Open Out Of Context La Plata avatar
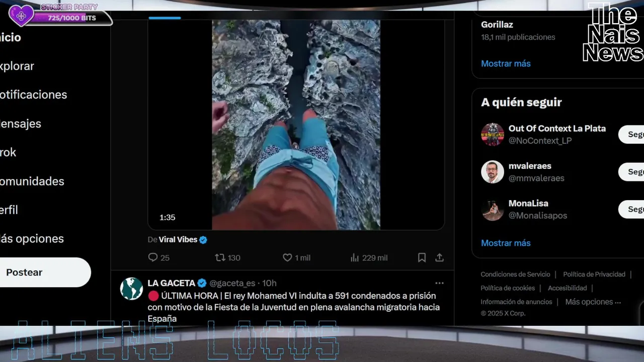This screenshot has width=644, height=362. [493, 134]
